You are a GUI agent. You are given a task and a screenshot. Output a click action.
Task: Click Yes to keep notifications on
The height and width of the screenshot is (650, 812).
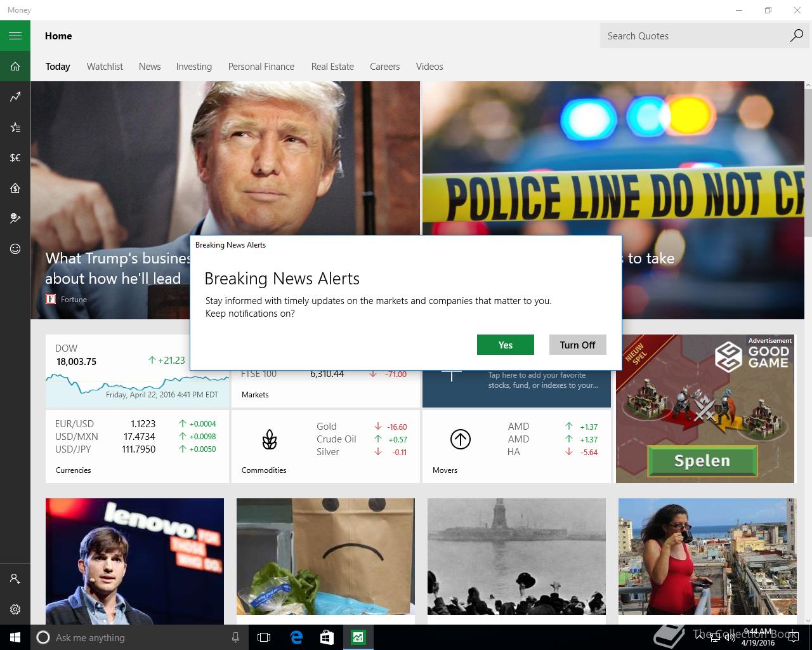pos(506,345)
